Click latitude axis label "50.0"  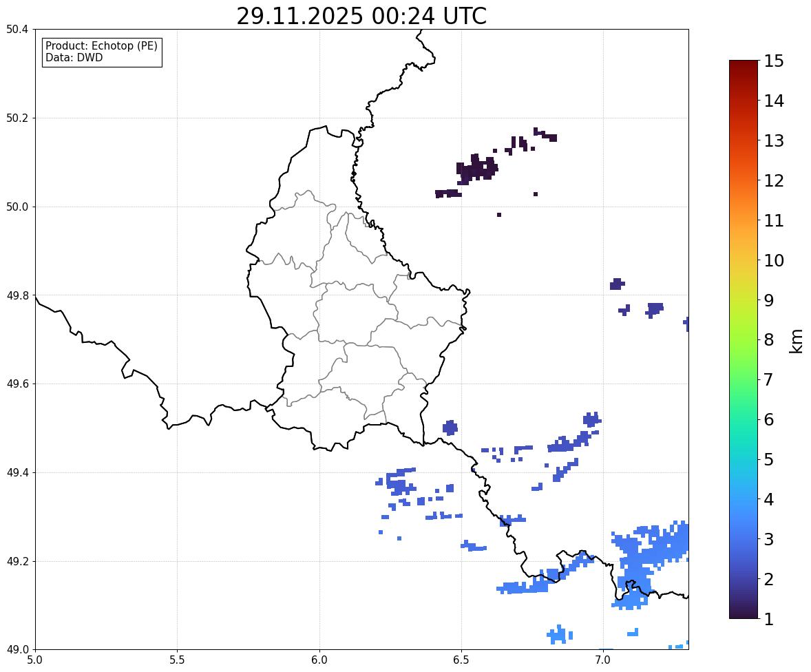pyautogui.click(x=17, y=207)
